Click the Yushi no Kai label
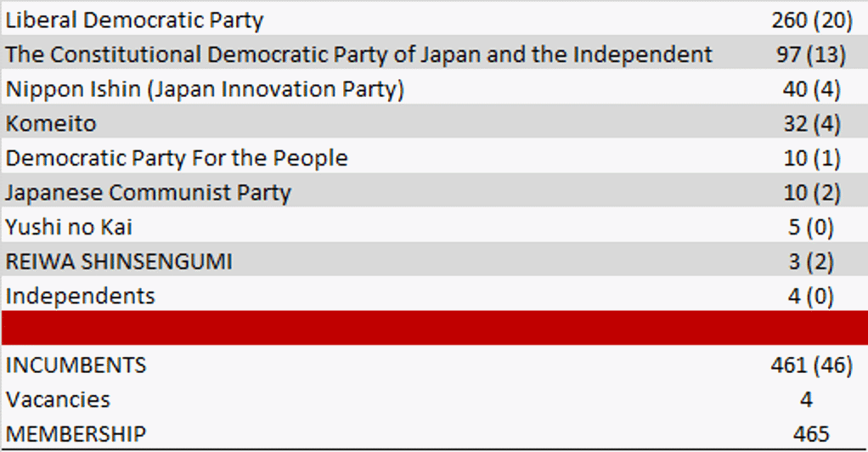 (x=69, y=228)
